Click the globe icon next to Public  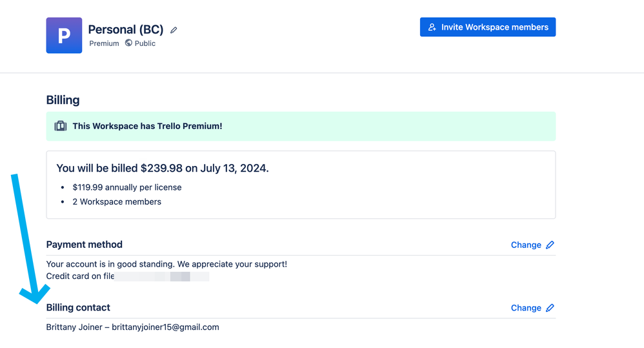(x=128, y=43)
